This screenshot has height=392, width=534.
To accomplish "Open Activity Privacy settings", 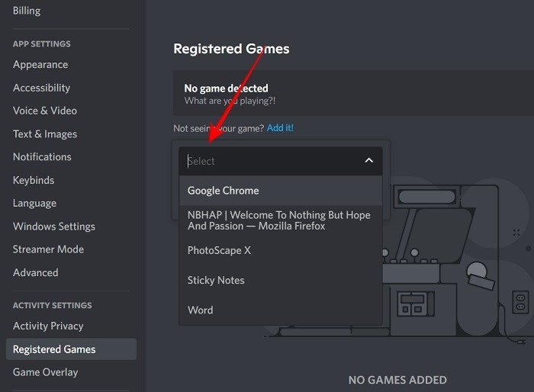I will pyautogui.click(x=48, y=326).
